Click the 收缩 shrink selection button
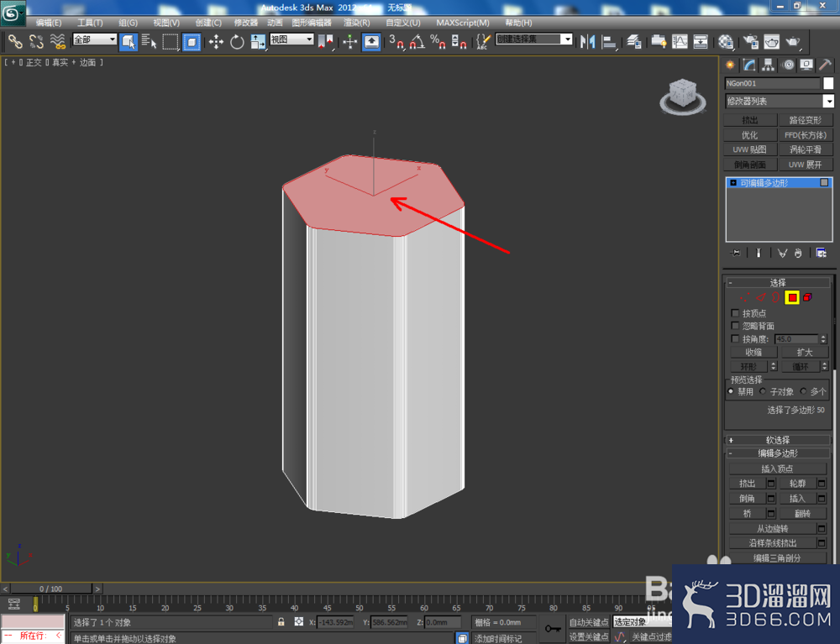Screen dimensions: 840x644 pos(753,352)
